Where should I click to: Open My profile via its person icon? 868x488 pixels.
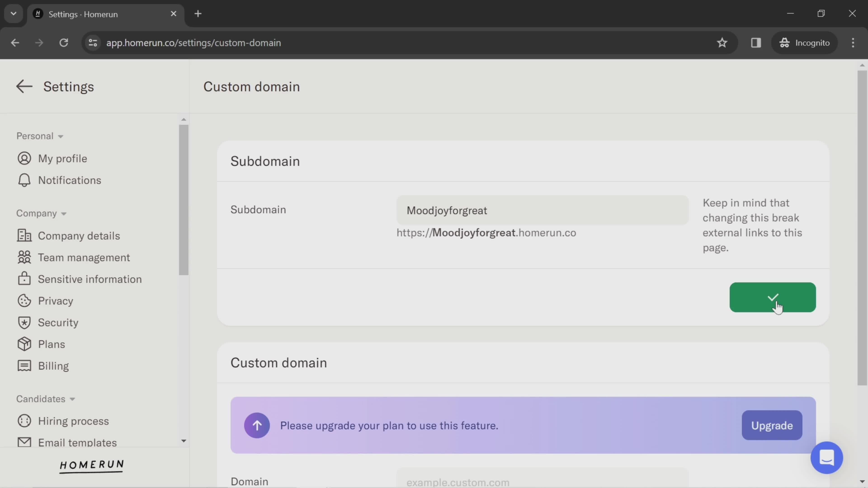[x=24, y=158]
